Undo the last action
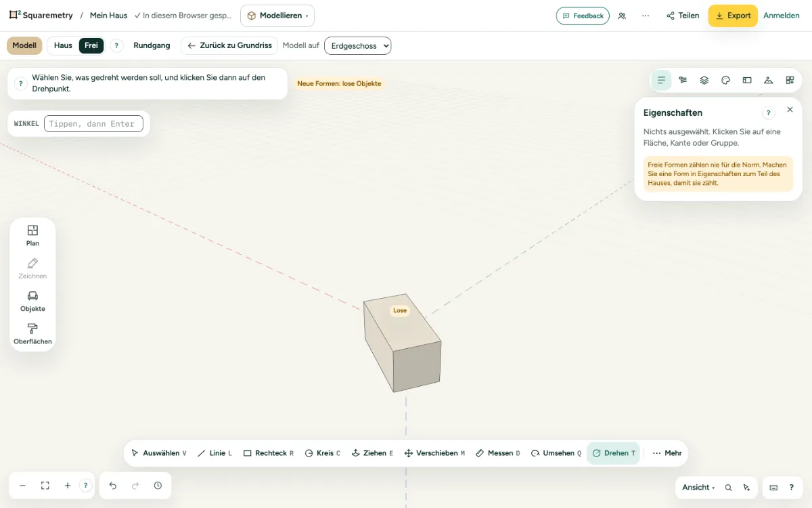 tap(113, 486)
